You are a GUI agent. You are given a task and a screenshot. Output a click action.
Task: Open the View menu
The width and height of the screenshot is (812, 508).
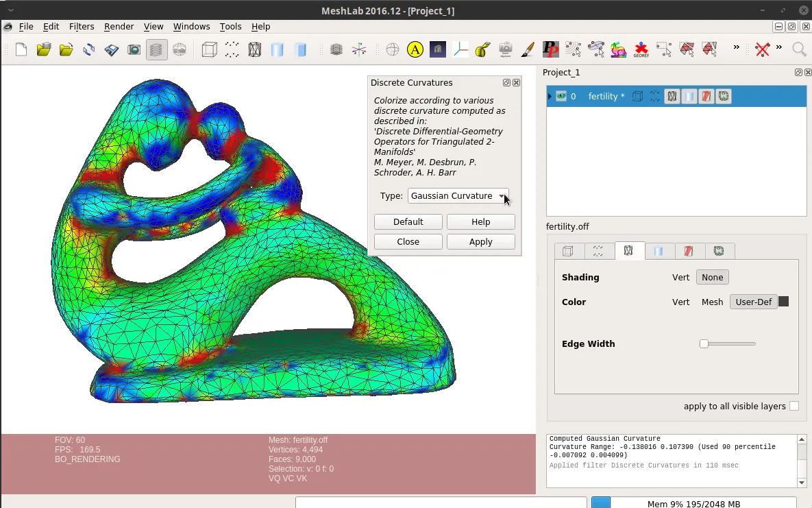pyautogui.click(x=153, y=27)
